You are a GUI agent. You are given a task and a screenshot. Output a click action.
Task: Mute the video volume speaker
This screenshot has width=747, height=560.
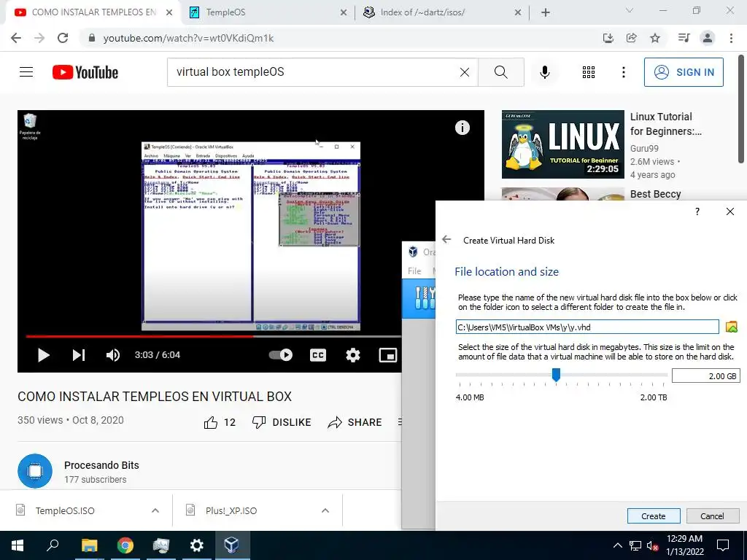(x=113, y=355)
